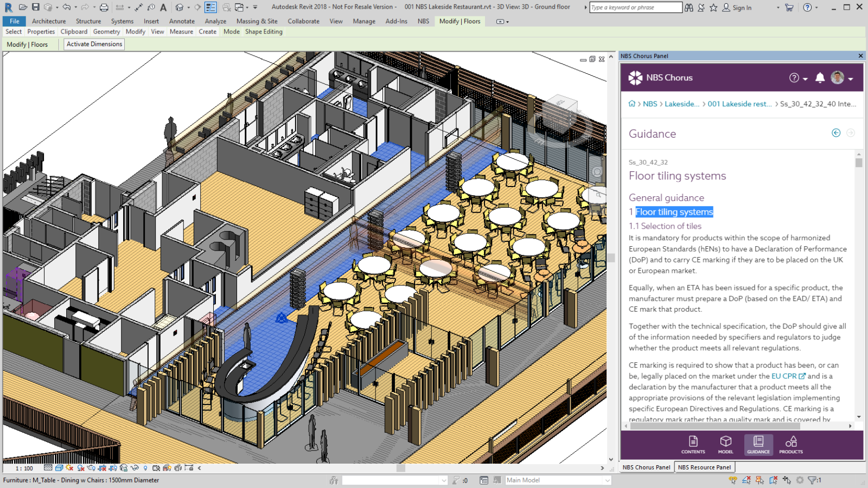Open Contents in NBS Chorus footer
Viewport: 868px width, 488px height.
click(x=693, y=445)
